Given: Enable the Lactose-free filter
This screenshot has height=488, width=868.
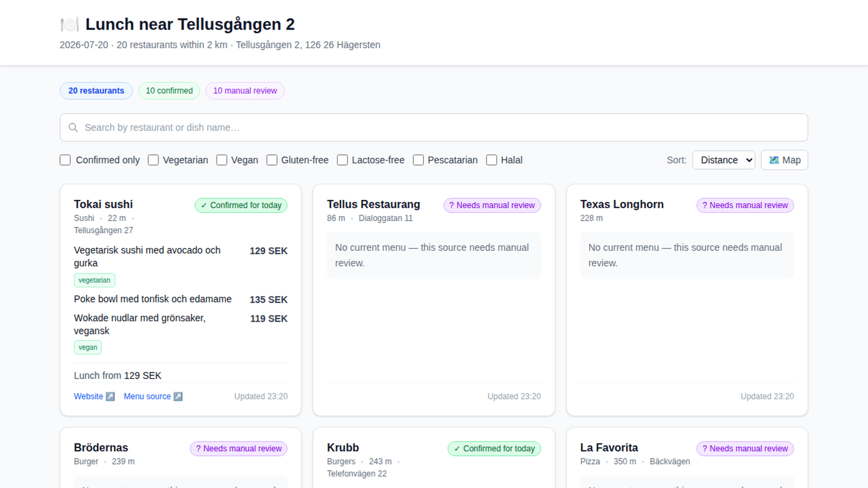Looking at the screenshot, I should click(342, 160).
